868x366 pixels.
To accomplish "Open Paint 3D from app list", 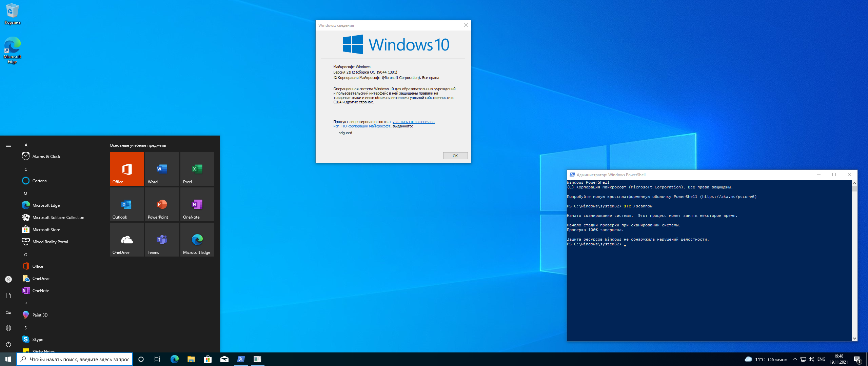I will [61, 315].
